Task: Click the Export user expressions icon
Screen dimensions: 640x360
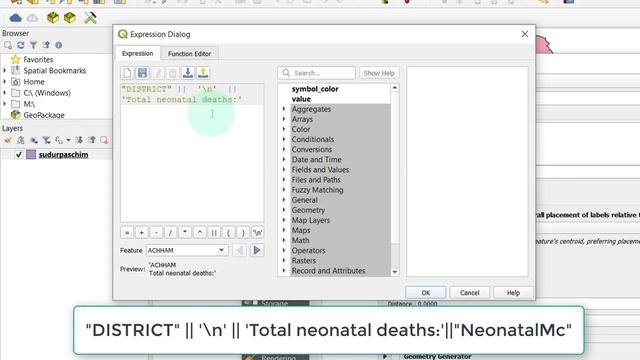Action: (203, 73)
